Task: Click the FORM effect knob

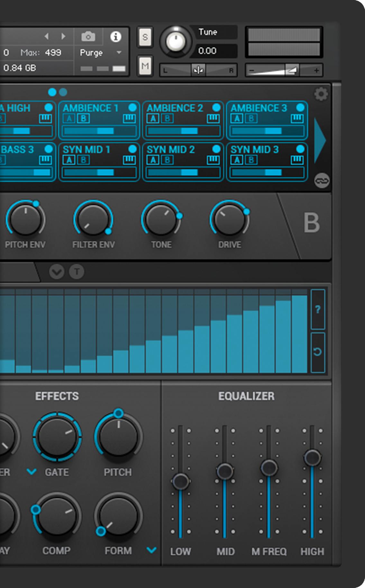Action: point(118,516)
